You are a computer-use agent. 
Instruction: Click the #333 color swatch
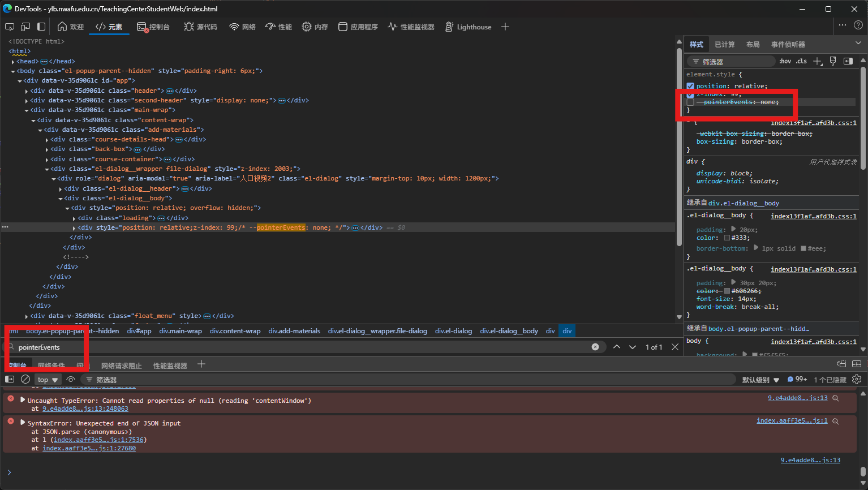point(727,238)
